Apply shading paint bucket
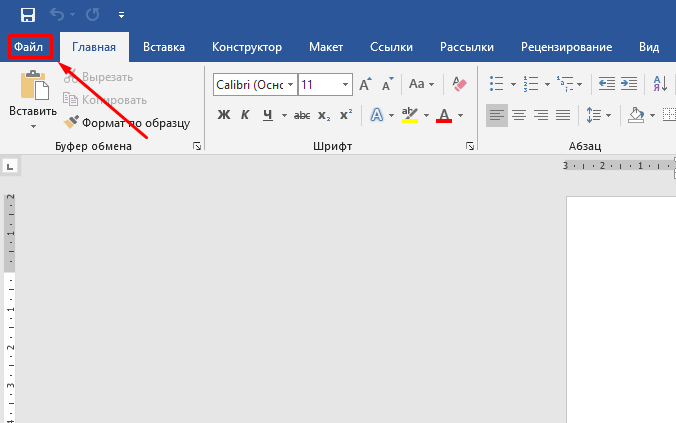The width and height of the screenshot is (676, 423). 636,115
